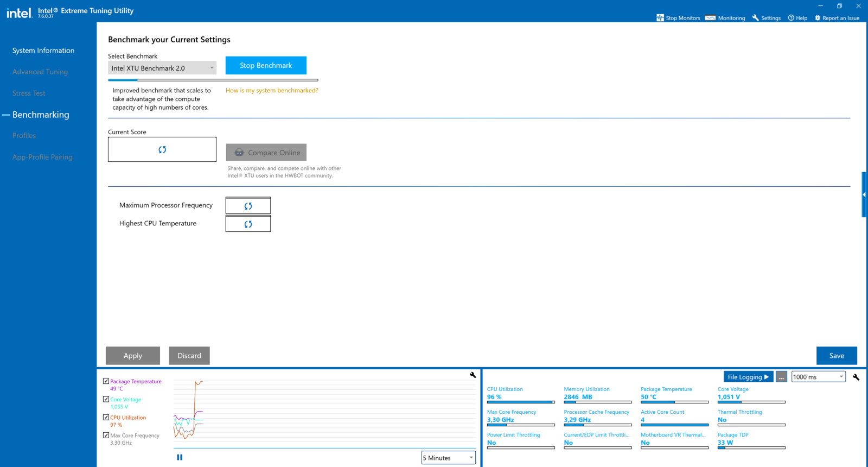This screenshot has height=467, width=868.
Task: Open Stress Test section
Action: pos(29,93)
